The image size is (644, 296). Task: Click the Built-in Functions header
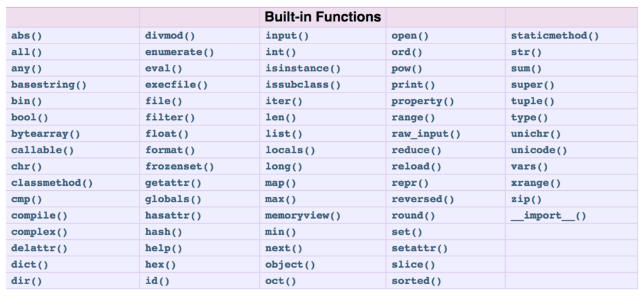[323, 17]
